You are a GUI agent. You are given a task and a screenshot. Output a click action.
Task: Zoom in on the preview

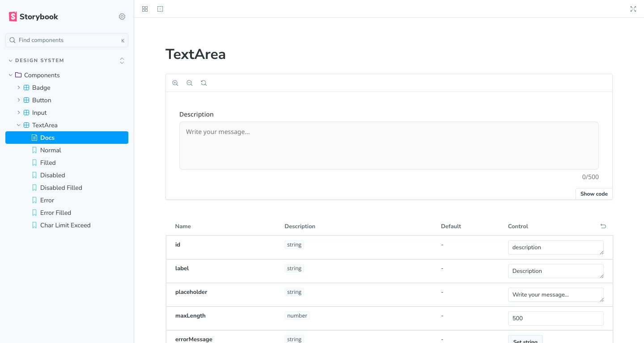(175, 83)
